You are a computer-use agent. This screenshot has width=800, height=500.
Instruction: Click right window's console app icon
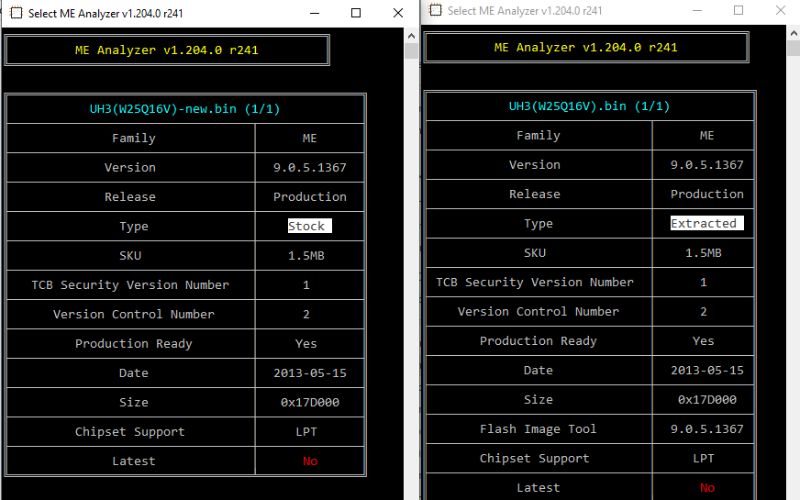[x=436, y=10]
